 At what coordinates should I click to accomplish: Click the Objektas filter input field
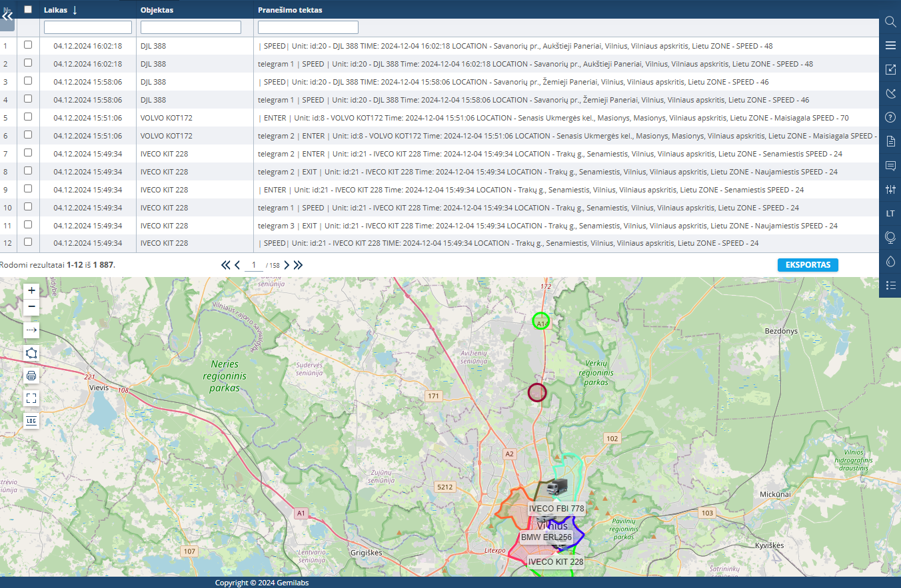click(191, 27)
